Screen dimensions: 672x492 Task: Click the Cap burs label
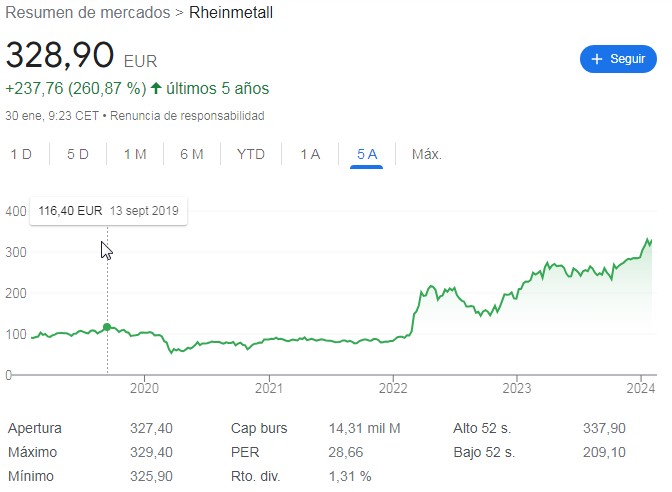coord(259,428)
